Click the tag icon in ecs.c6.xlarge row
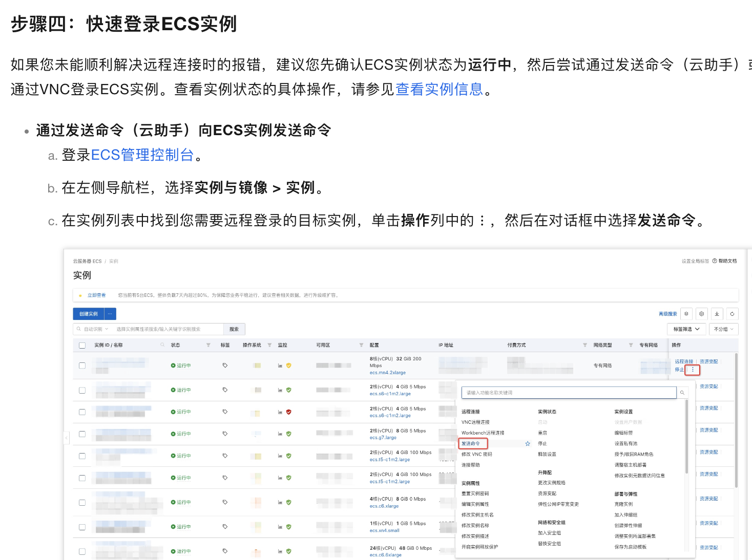 point(225,502)
